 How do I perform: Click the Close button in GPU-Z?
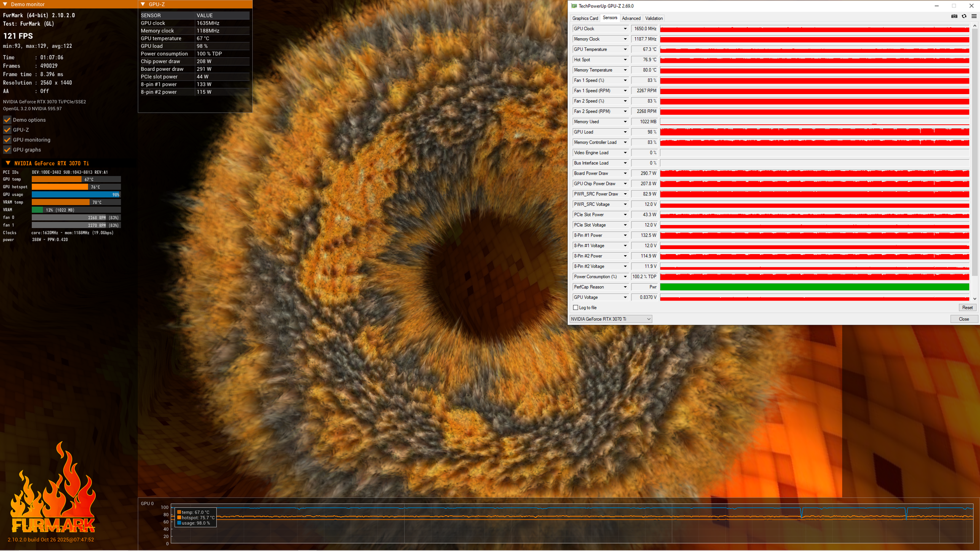pos(963,319)
